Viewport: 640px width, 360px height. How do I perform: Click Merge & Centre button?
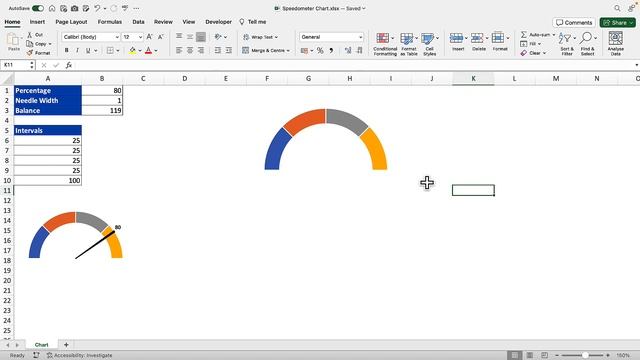point(266,51)
